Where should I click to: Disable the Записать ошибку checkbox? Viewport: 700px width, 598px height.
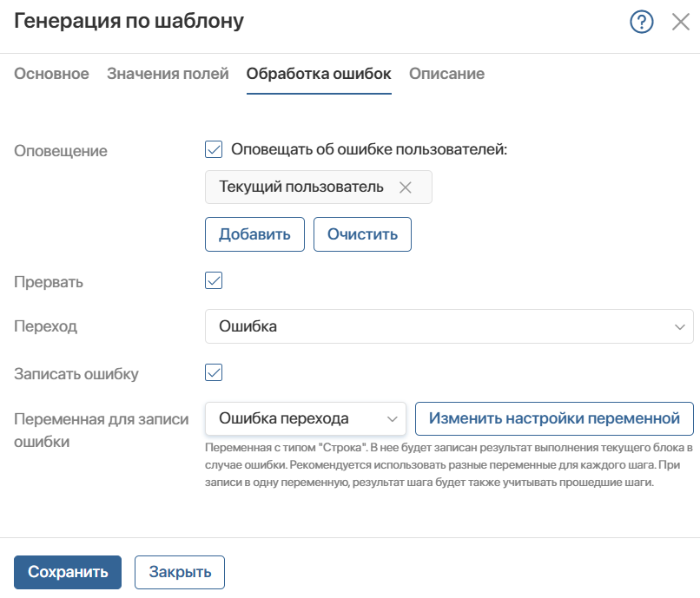[214, 372]
